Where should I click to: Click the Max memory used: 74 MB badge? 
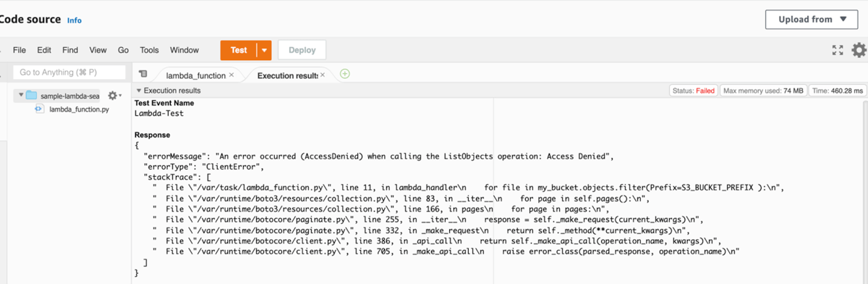[764, 91]
